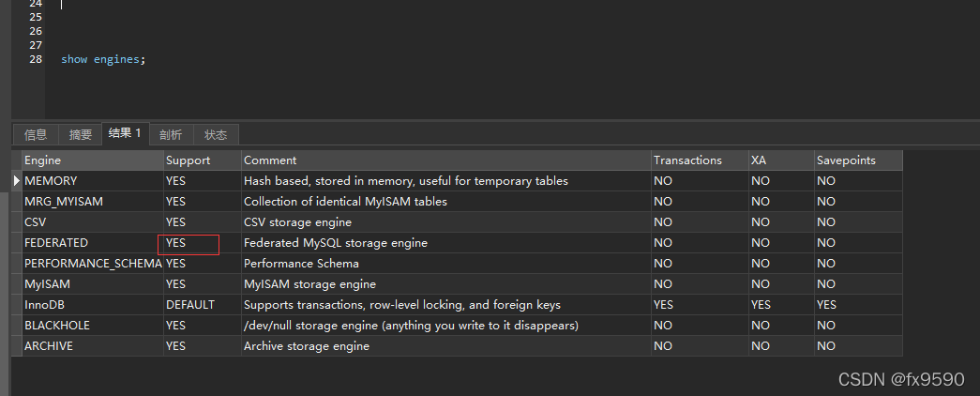This screenshot has width=980, height=396.
Task: Switch to the 信息 tab
Action: [x=36, y=134]
